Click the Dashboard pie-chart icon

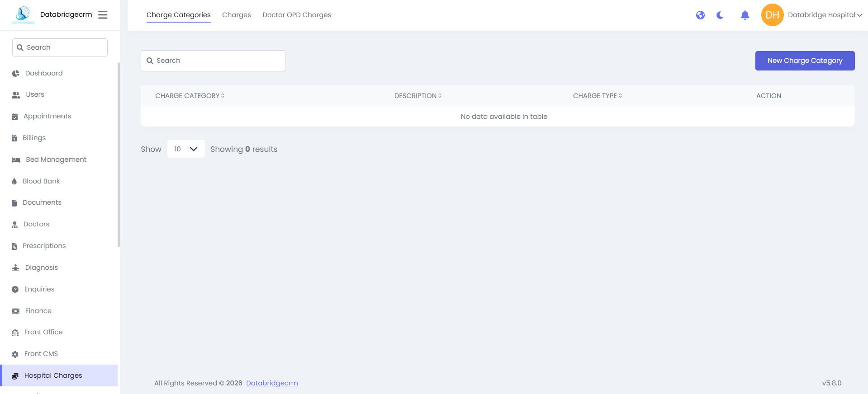16,74
